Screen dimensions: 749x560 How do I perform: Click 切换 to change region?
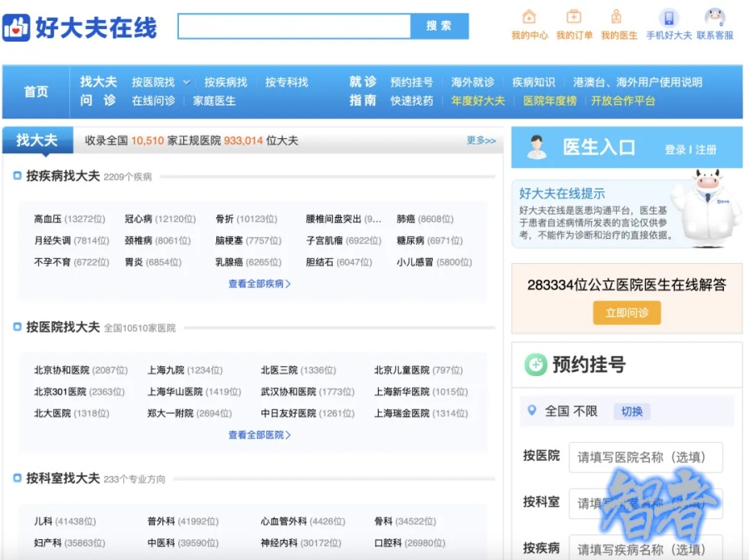point(632,411)
